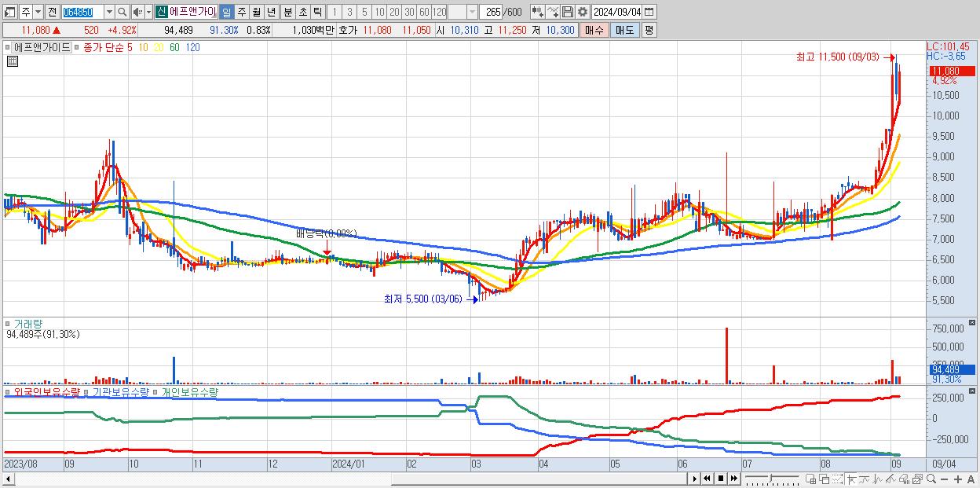This screenshot has width=980, height=488.
Task: Choose interval 20 button
Action: pos(394,12)
